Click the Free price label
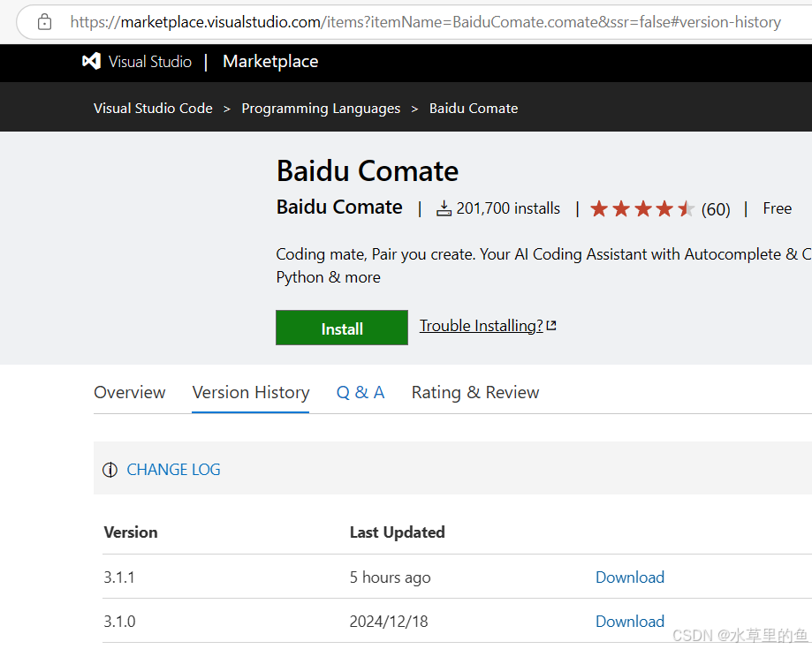The height and width of the screenshot is (649, 812). [777, 208]
